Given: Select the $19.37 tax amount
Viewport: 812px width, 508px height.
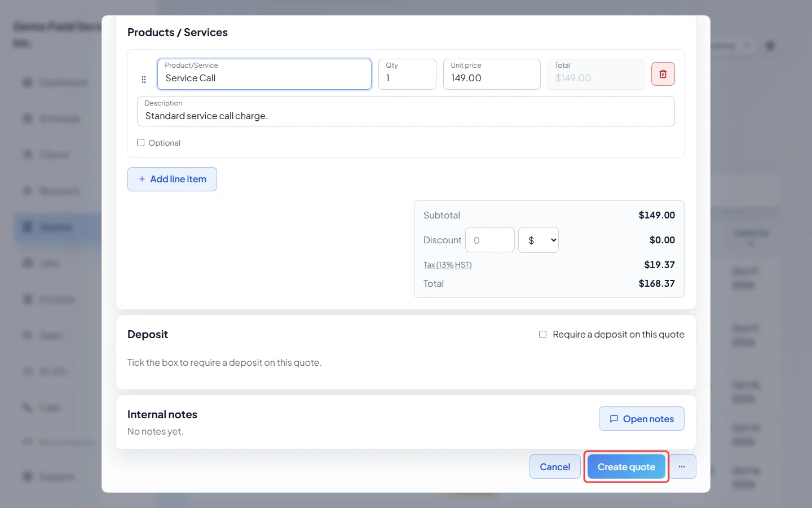Looking at the screenshot, I should click(660, 265).
